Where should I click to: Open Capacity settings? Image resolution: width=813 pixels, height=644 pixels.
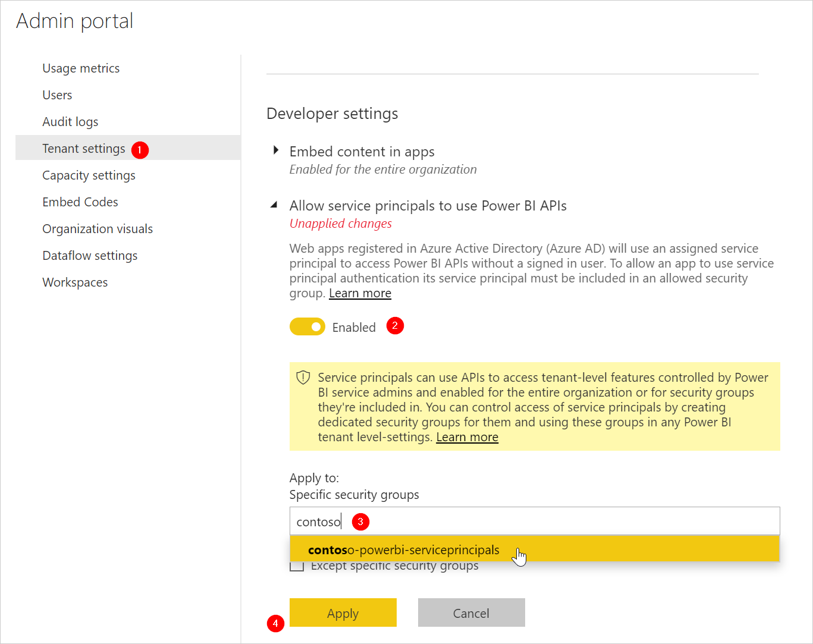click(89, 175)
